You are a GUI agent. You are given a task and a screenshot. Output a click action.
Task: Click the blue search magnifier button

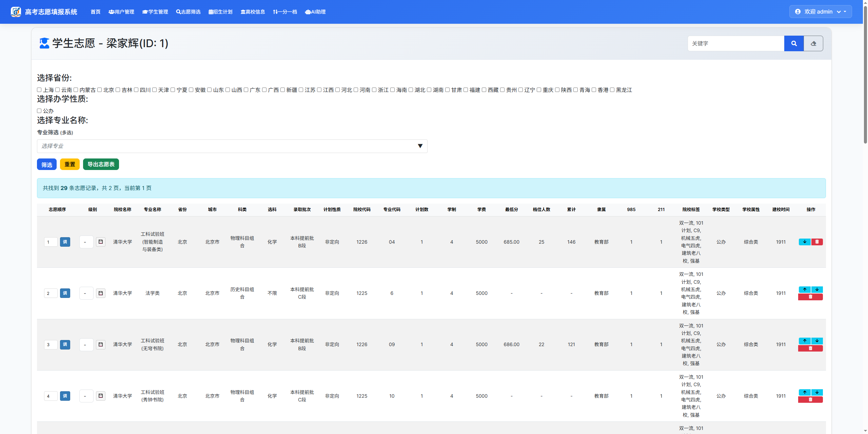pos(794,43)
